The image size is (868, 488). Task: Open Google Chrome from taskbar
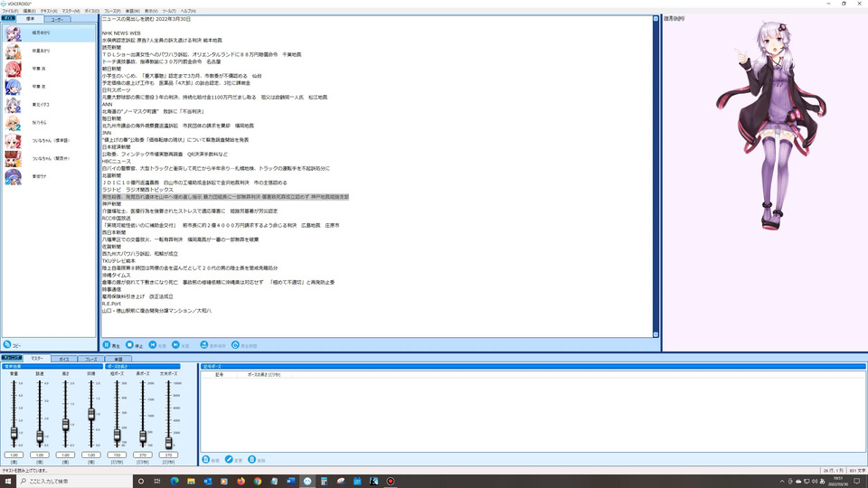[258, 482]
